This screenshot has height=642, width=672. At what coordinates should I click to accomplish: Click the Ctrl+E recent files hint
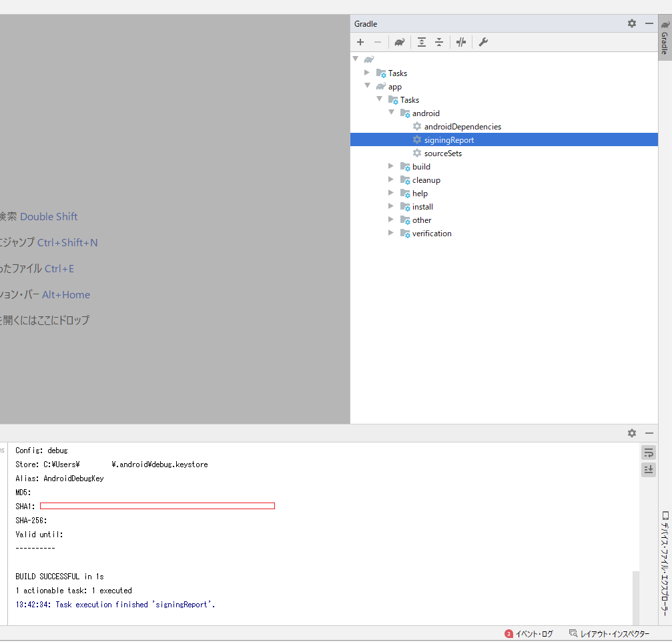pyautogui.click(x=59, y=269)
